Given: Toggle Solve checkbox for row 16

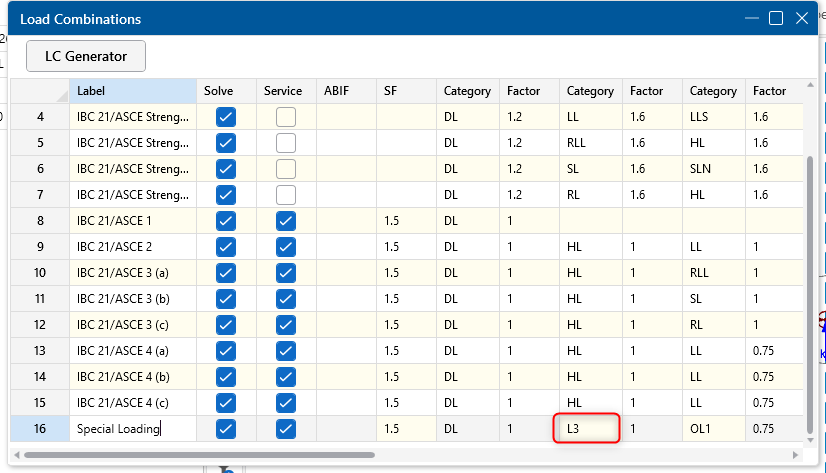Looking at the screenshot, I should coord(226,428).
